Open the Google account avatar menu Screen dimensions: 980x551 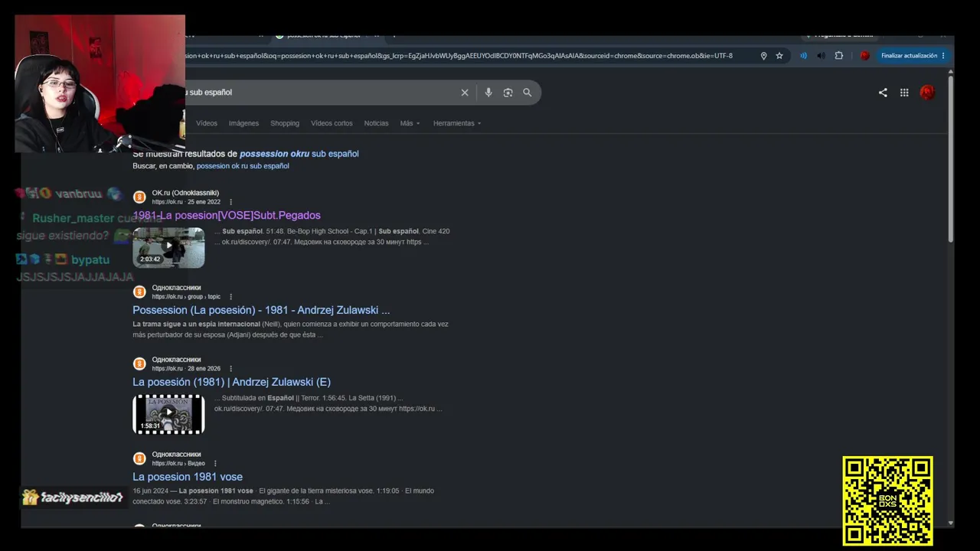[927, 93]
